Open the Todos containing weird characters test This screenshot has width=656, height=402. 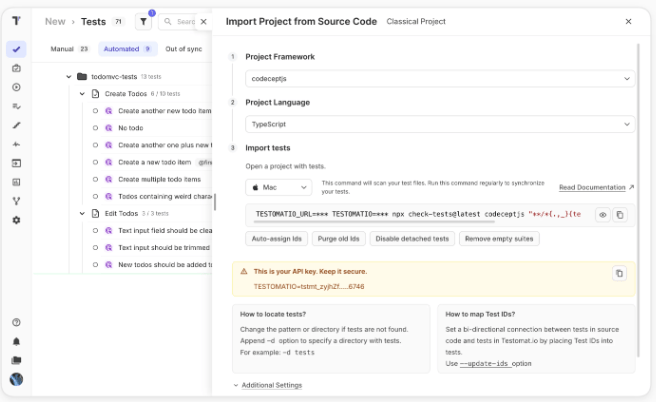(165, 197)
